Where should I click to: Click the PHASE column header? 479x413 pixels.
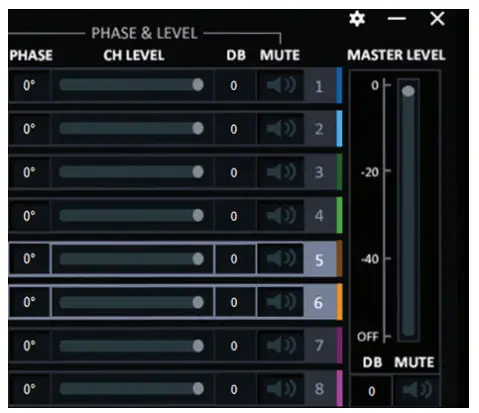point(31,55)
